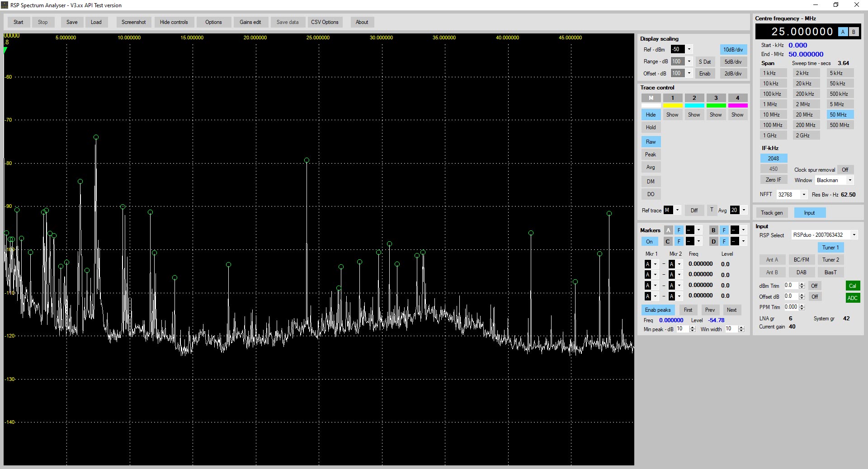The height and width of the screenshot is (469, 868).
Task: Click the Start button in toolbar
Action: (x=19, y=22)
